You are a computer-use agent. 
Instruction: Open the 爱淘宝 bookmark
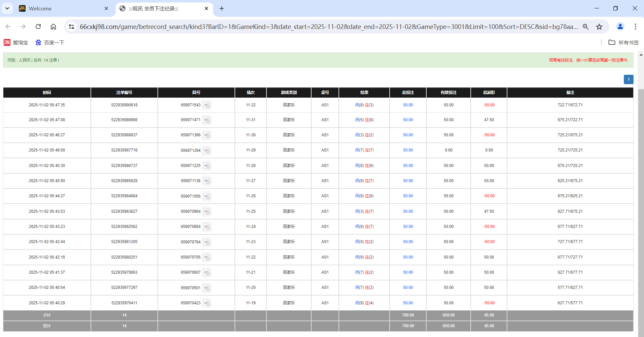(x=16, y=42)
